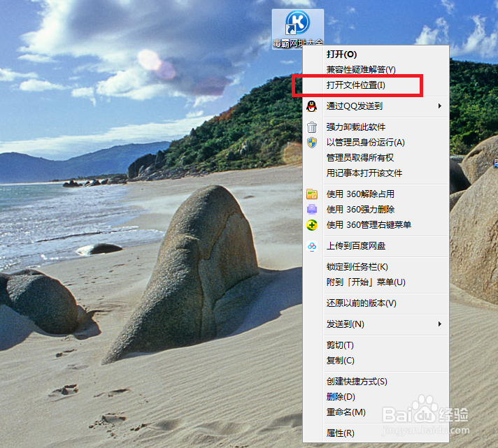Choose 打开文件位置(I) menu entry
This screenshot has width=498, height=448.
[x=376, y=85]
